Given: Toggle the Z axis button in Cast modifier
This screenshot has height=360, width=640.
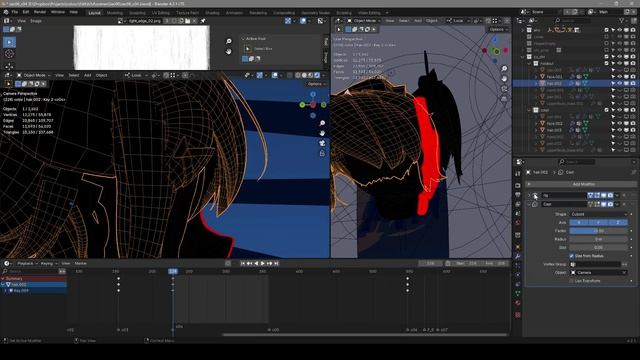Looking at the screenshot, I should coord(618,222).
